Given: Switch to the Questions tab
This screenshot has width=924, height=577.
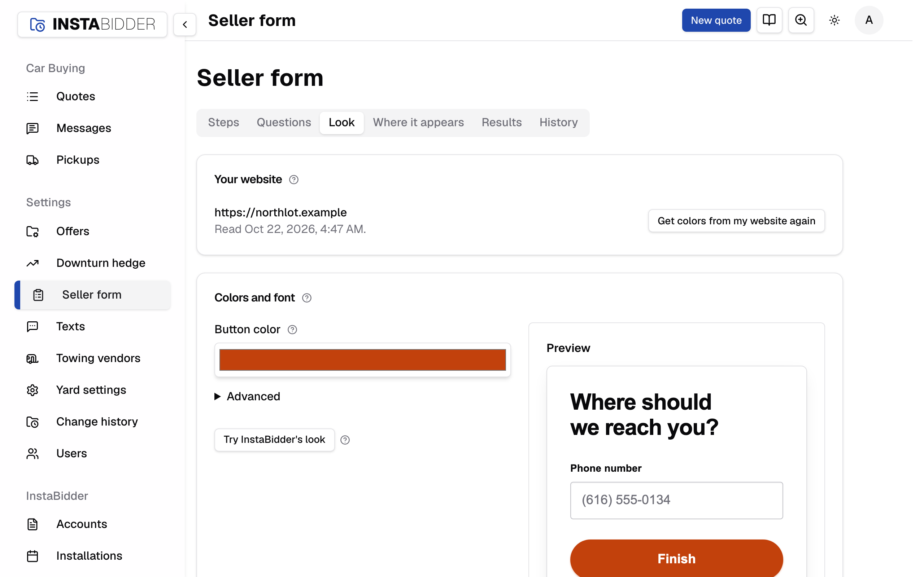Looking at the screenshot, I should [x=284, y=123].
